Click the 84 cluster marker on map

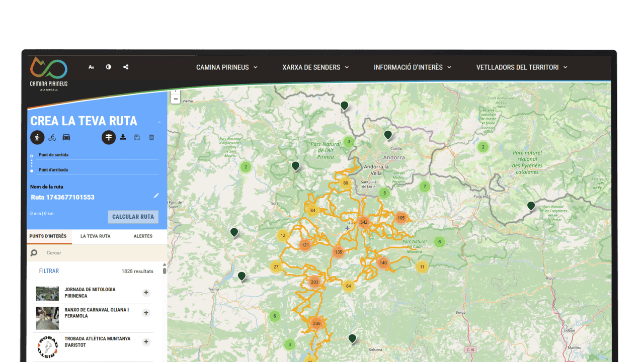coord(313,211)
